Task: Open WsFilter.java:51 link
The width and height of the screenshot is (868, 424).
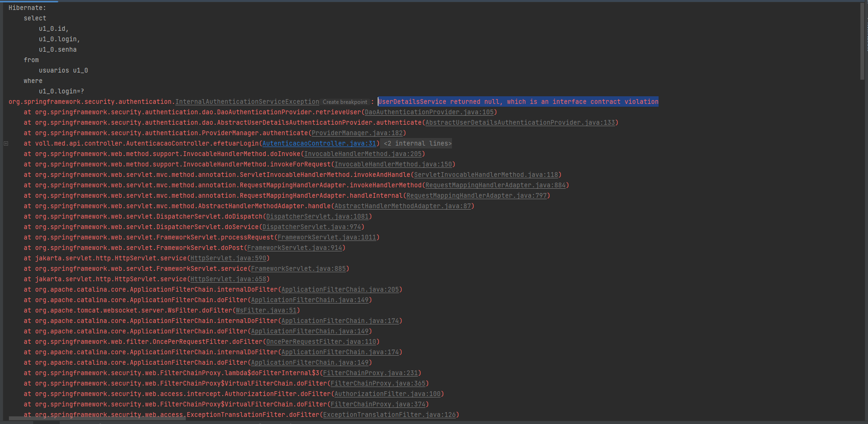Action: [266, 310]
